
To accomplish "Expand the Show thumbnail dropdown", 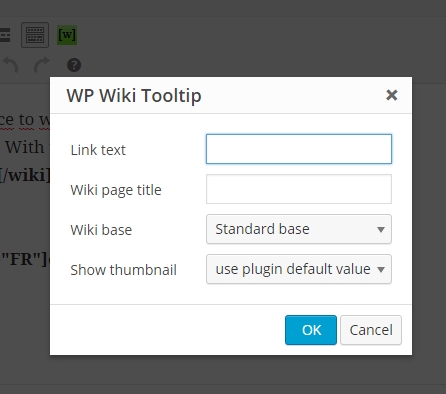I will [299, 269].
